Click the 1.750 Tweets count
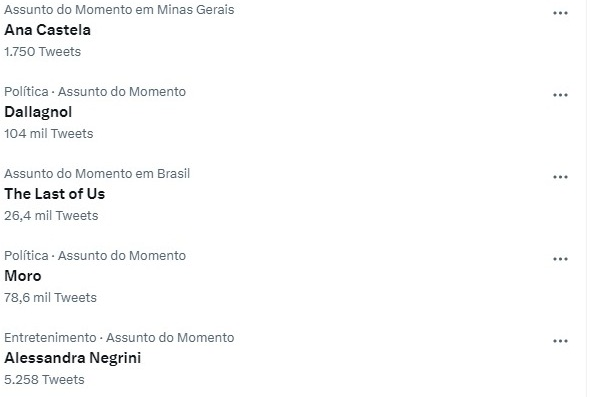Viewport: 595px width, 397px height. (42, 52)
